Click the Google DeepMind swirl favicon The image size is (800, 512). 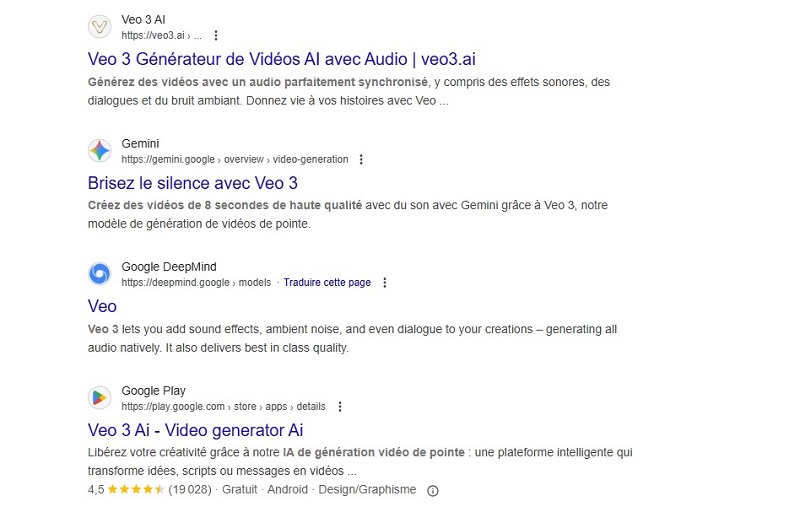coord(100,274)
